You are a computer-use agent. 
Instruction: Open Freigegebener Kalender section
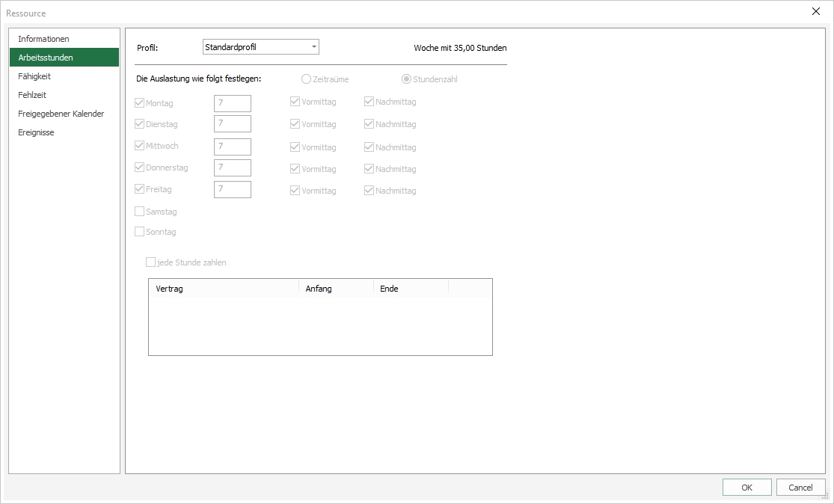click(61, 114)
